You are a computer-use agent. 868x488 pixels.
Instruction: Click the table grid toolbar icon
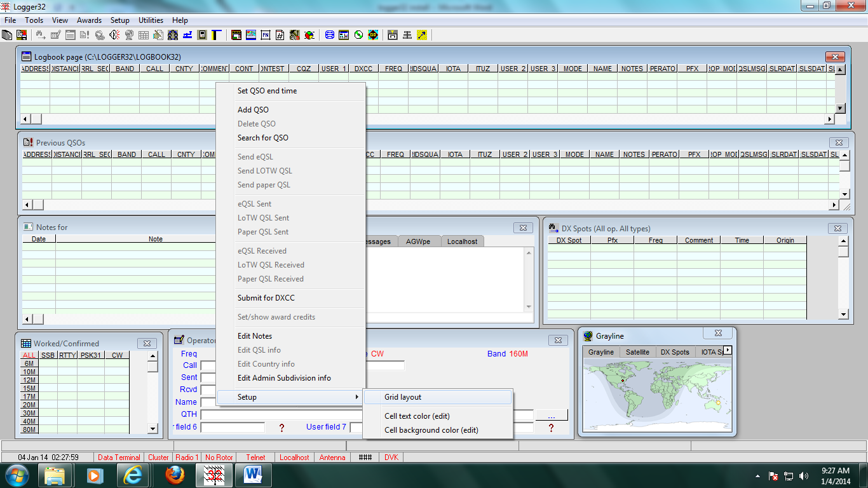pos(144,35)
